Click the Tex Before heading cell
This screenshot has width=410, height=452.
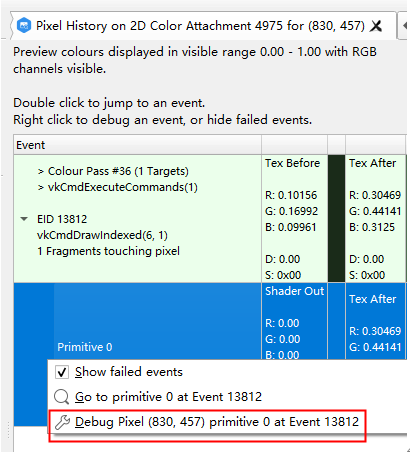[x=292, y=163]
